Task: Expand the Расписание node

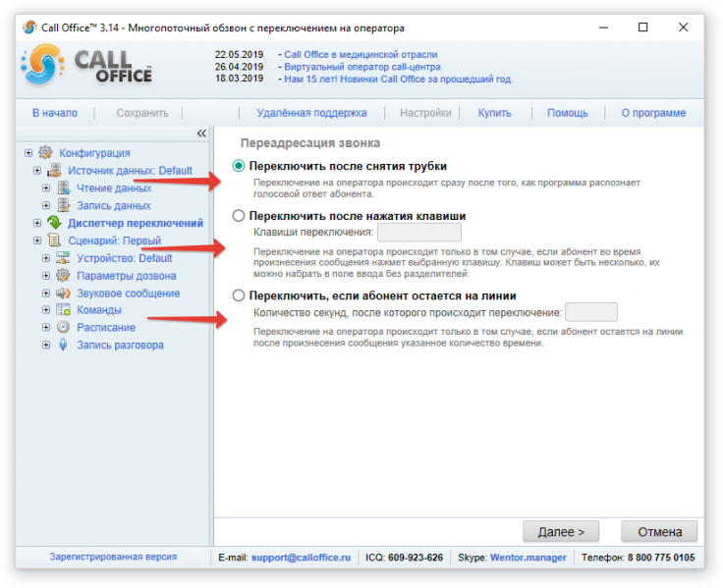Action: pos(46,327)
